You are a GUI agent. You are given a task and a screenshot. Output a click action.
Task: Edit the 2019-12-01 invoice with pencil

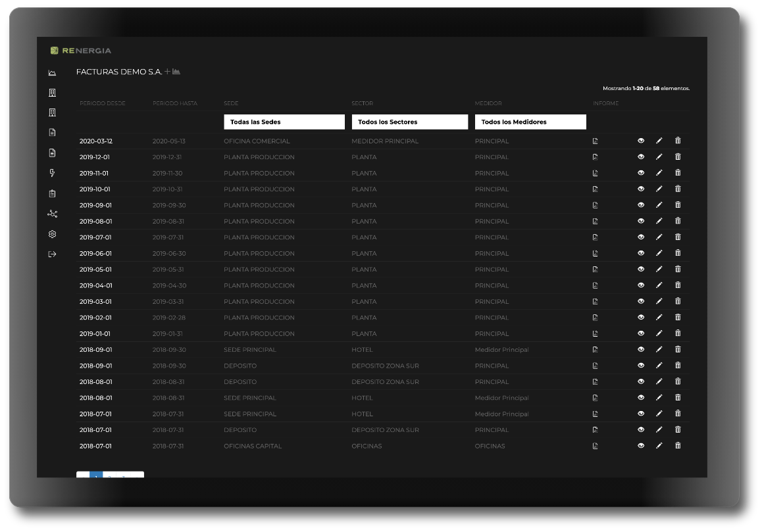click(x=659, y=157)
